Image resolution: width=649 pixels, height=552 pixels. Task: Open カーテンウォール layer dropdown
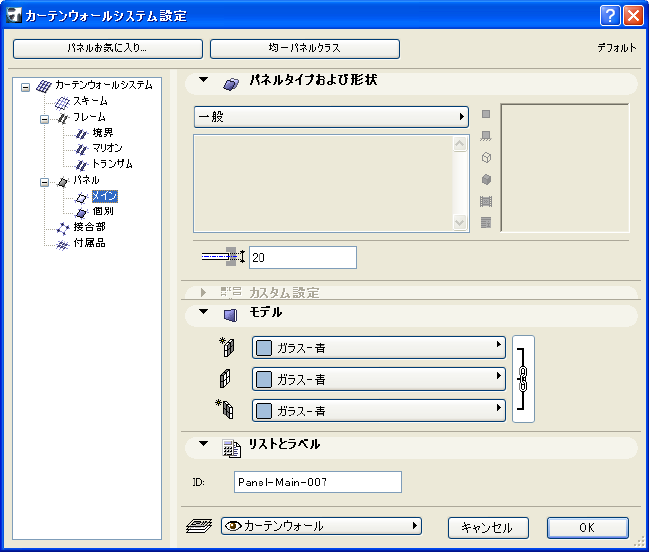[321, 526]
